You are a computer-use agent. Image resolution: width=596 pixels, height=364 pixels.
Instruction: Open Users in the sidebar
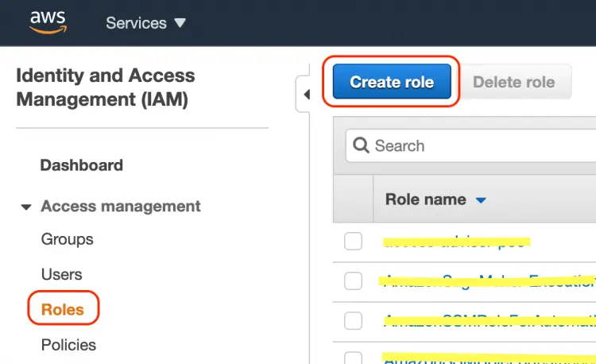[61, 274]
